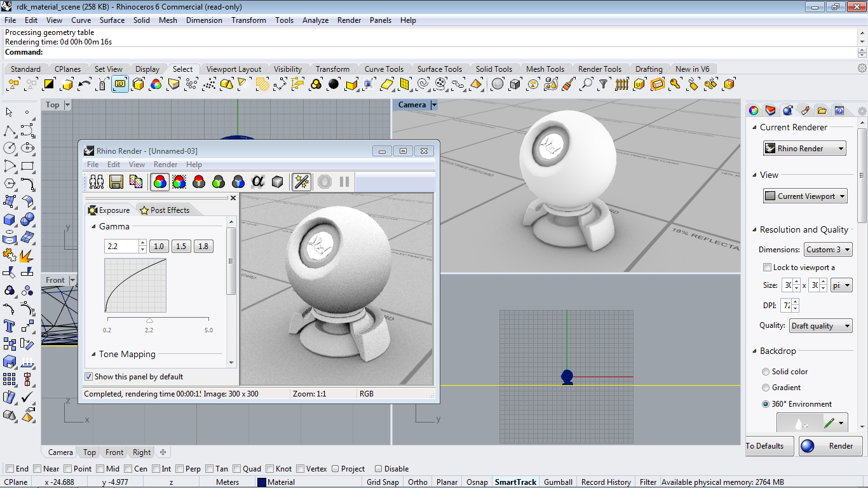868x488 pixels.
Task: Click the Select by color icon
Action: click(156, 84)
